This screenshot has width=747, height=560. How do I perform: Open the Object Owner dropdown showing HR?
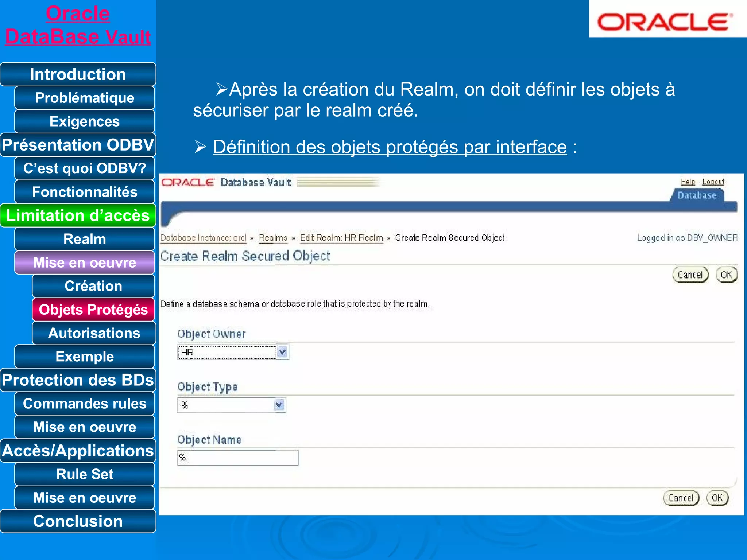click(233, 352)
